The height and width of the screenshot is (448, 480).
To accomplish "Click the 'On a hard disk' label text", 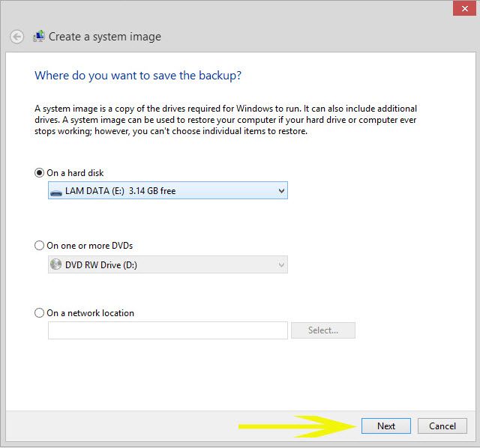I will [75, 172].
